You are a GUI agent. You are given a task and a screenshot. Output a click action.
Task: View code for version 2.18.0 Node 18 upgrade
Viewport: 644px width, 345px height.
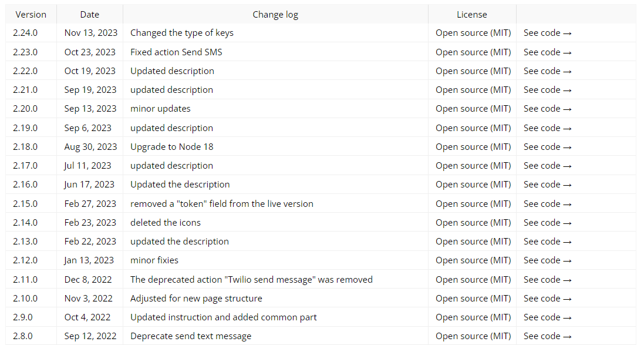pos(547,147)
